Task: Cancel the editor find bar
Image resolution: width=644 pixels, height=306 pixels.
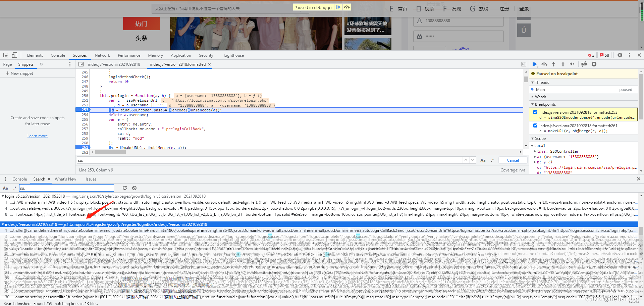Action: click(x=513, y=160)
